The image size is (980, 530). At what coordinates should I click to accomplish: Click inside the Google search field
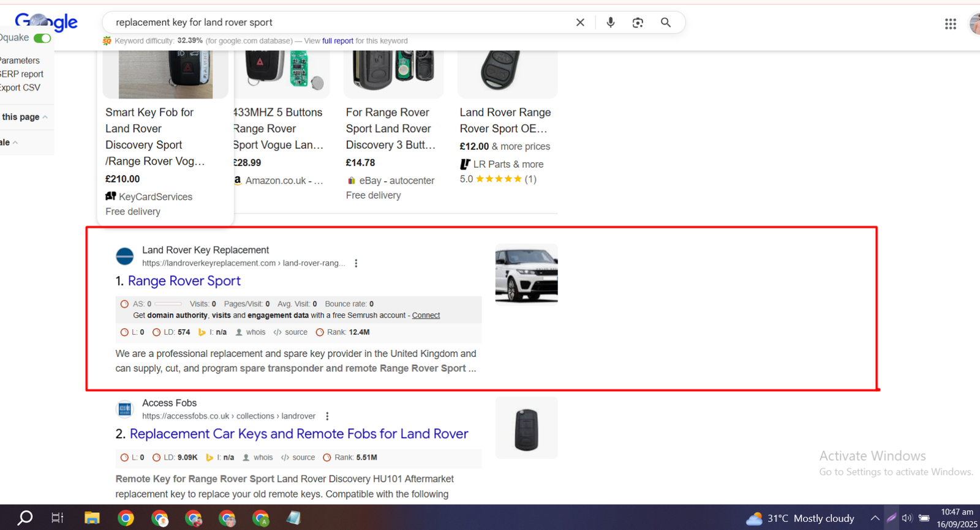coord(337,23)
